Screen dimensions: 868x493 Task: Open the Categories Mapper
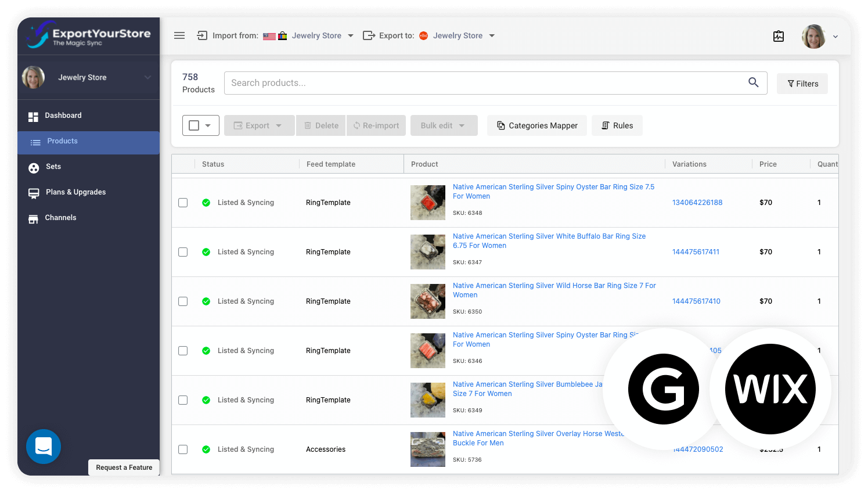point(536,125)
